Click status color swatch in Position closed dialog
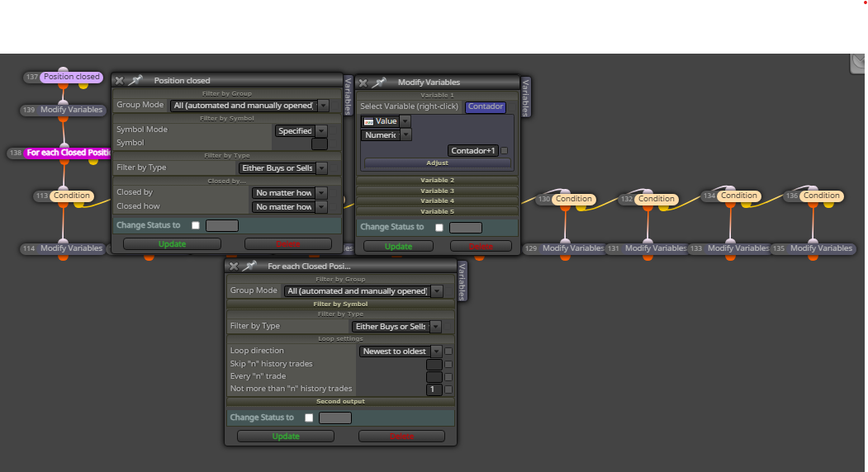Image resolution: width=868 pixels, height=472 pixels. click(x=222, y=225)
